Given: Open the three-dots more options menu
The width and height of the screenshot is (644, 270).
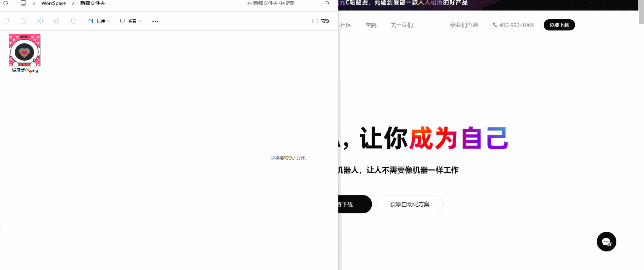Looking at the screenshot, I should 155,21.
